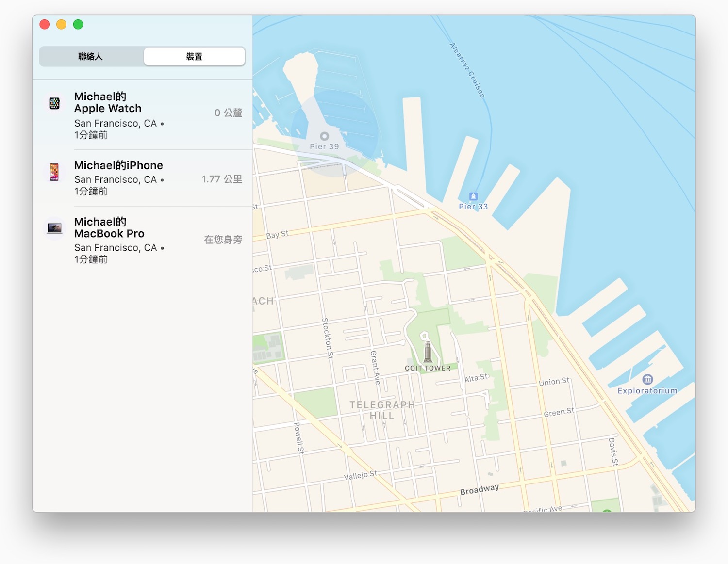Click the device location marker at Pier 39
Screen dimensions: 728x564
(325, 136)
